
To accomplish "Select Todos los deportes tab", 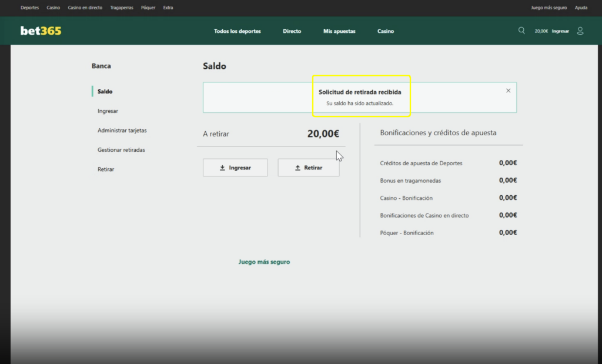I will (x=238, y=31).
